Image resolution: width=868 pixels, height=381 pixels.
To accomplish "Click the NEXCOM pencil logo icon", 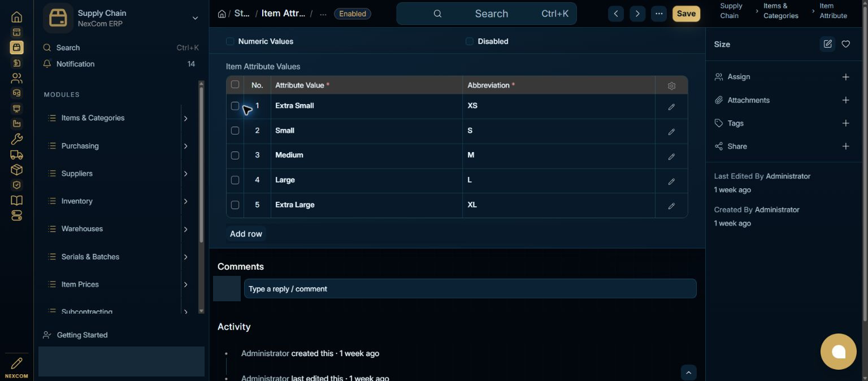I will point(16,363).
